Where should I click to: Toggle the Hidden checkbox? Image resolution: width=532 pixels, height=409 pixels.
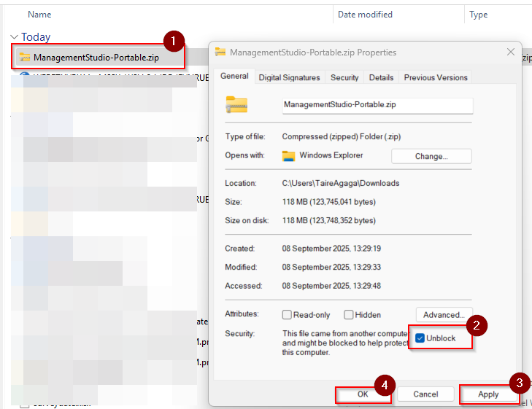[x=348, y=315]
